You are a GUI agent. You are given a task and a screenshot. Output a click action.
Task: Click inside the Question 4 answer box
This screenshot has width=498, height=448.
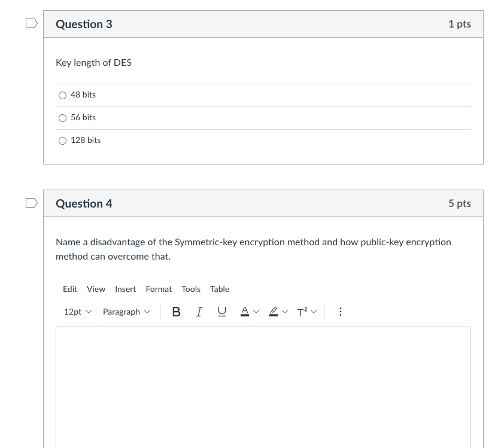click(x=263, y=387)
